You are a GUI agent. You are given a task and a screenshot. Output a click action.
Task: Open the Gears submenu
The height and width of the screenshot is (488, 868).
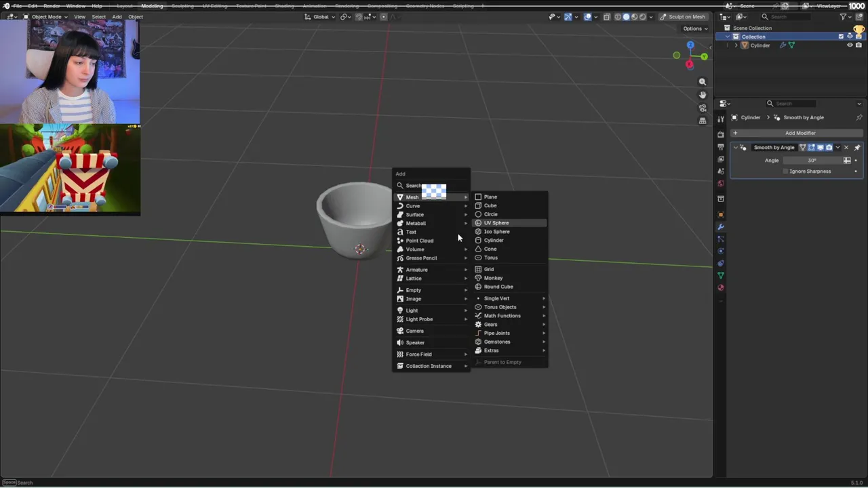509,325
